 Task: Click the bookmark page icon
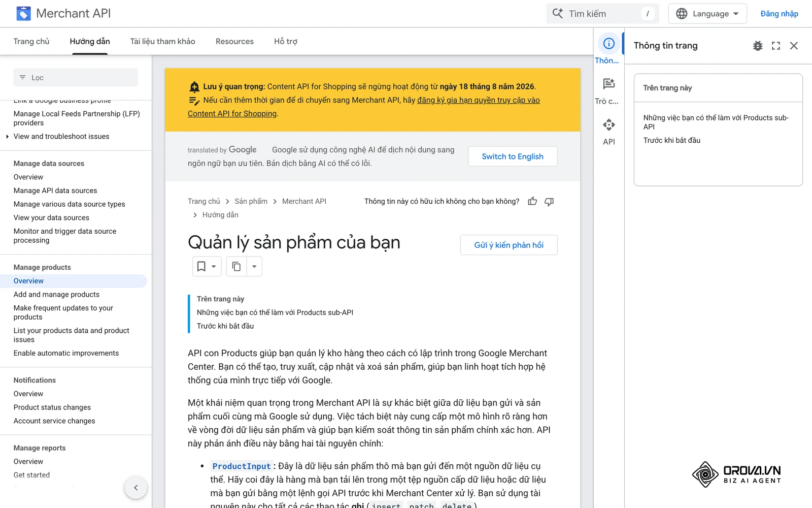(201, 266)
